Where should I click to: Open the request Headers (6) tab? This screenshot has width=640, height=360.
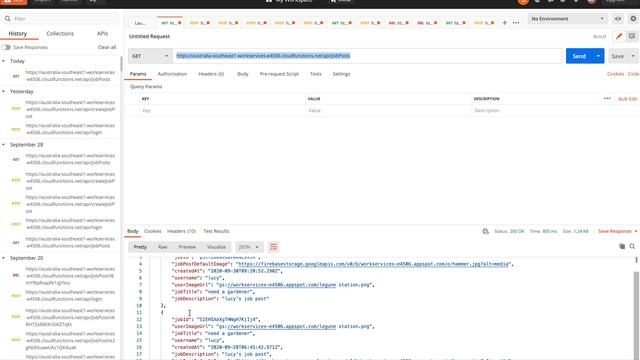click(x=211, y=74)
